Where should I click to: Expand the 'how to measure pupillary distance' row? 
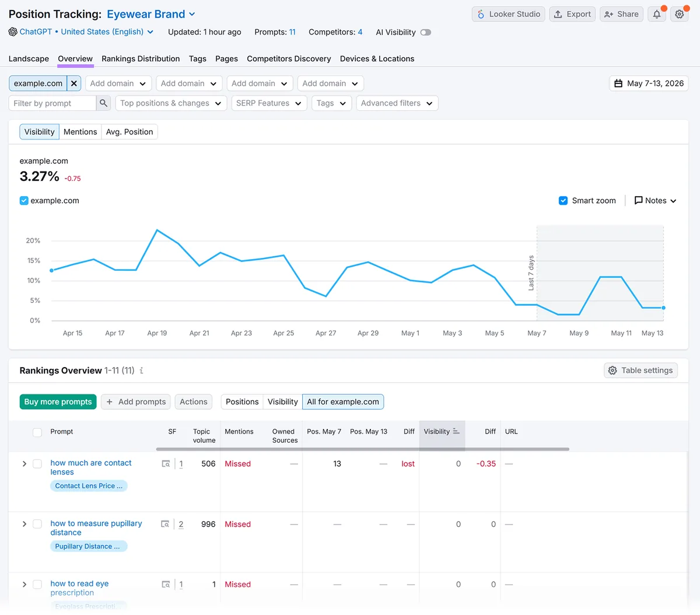(x=24, y=524)
